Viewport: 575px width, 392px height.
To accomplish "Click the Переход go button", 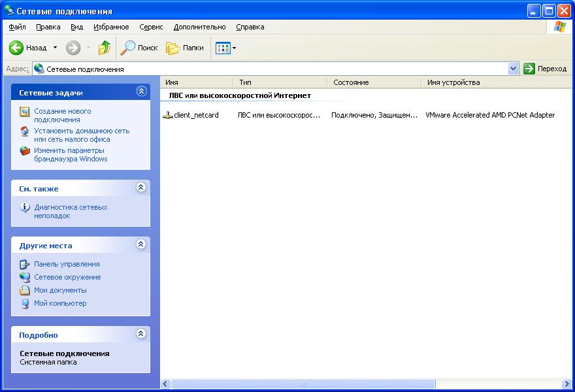I will tap(545, 69).
